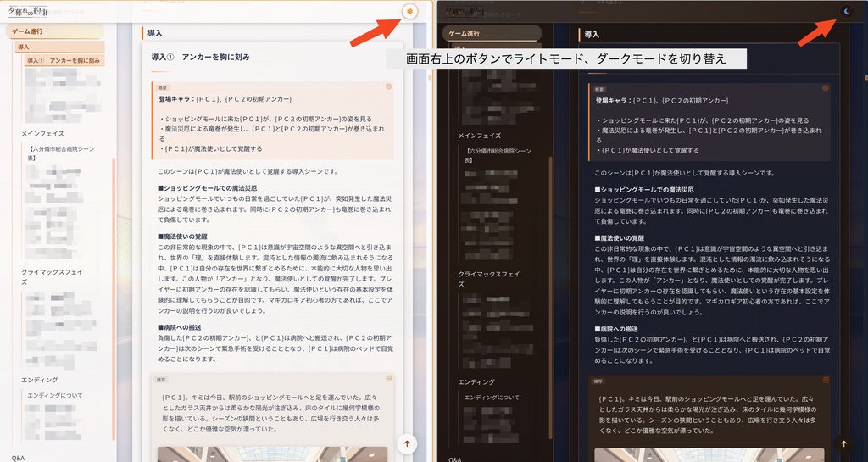Click the scroll-to-top arrow in light view
Viewport: 868px width, 462px height.
407,443
